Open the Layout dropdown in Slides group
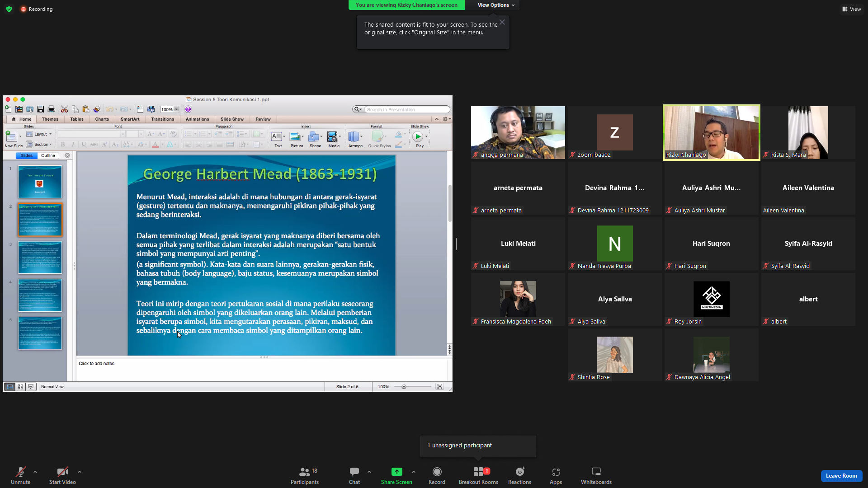 (x=39, y=134)
